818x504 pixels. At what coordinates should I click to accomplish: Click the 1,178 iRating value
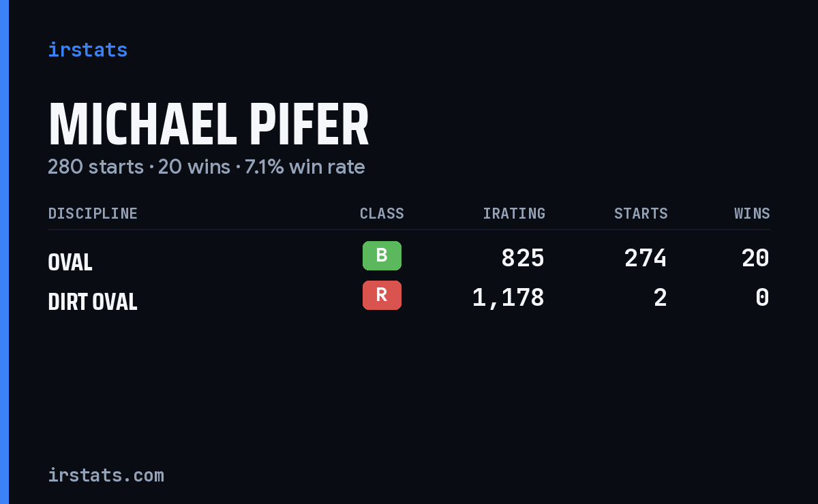click(x=509, y=298)
